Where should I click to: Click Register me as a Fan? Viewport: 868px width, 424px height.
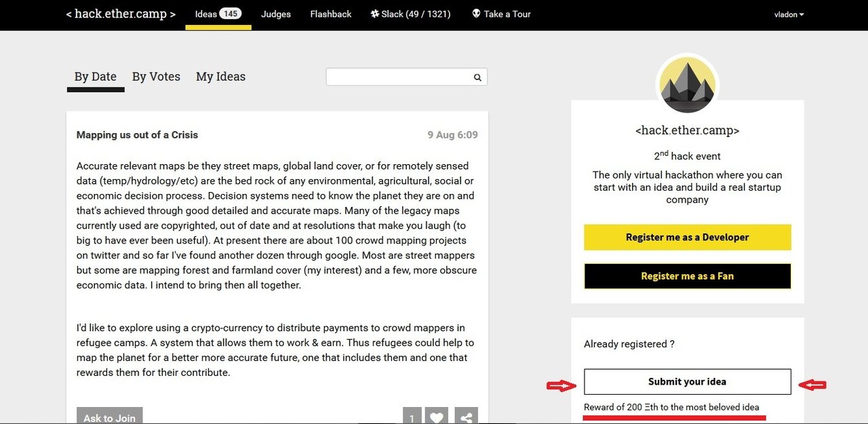687,276
